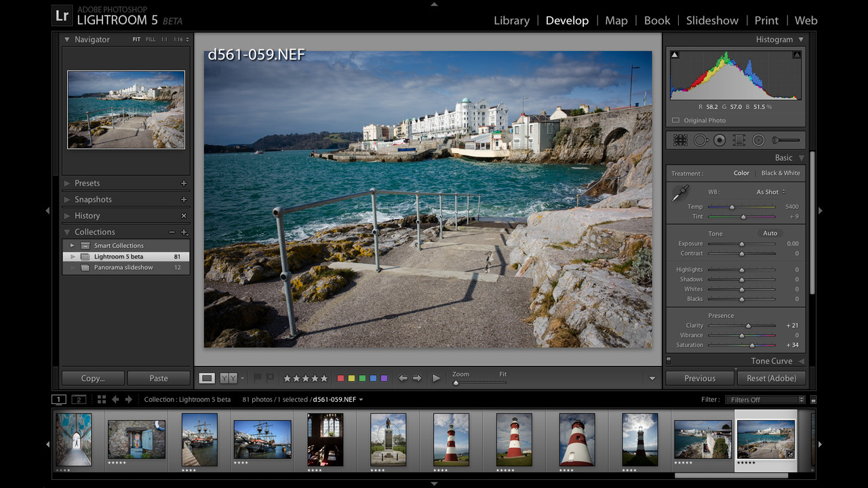Toggle shadow clipping indicator in histogram
The image size is (868, 488).
675,55
